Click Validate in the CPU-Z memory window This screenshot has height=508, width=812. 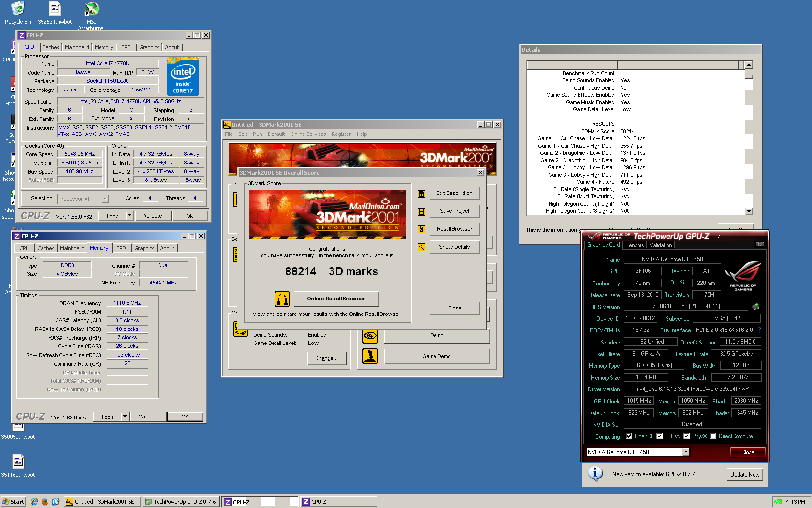click(x=148, y=417)
